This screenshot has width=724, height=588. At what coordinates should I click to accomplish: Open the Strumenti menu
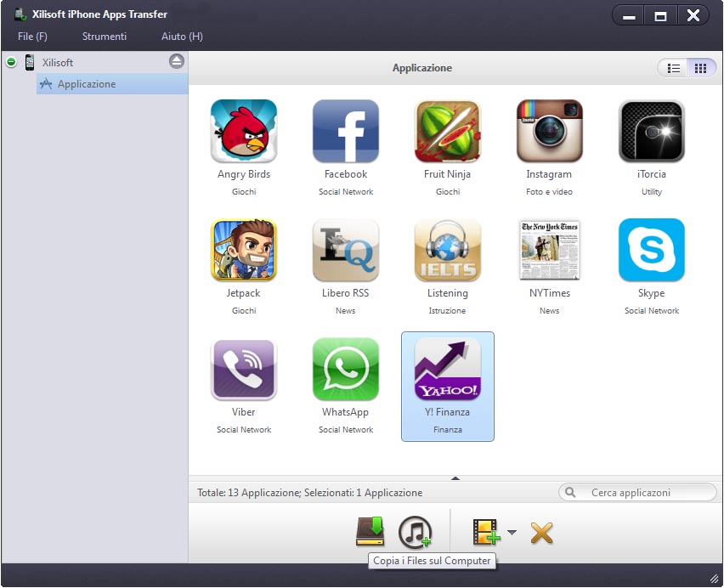[105, 37]
